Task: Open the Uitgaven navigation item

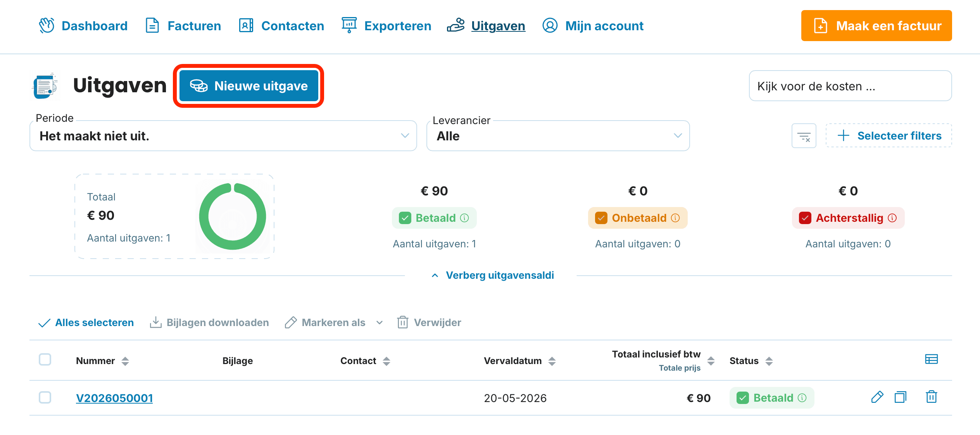Action: 486,26
